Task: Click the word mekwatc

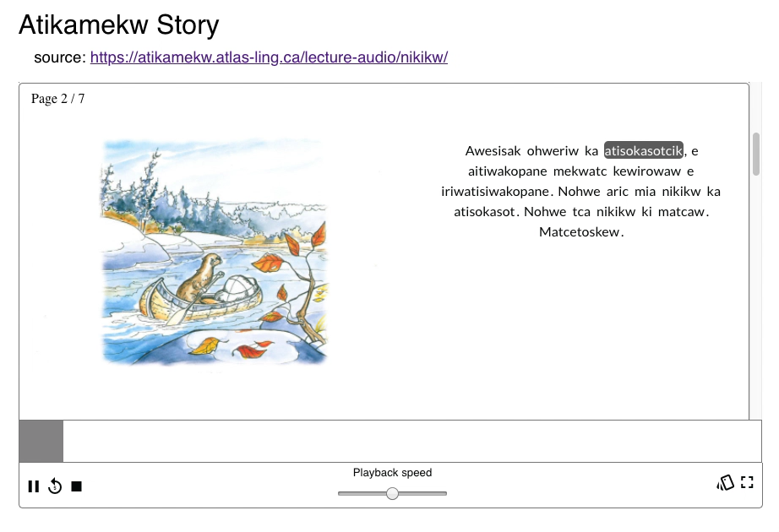Action: [x=580, y=171]
